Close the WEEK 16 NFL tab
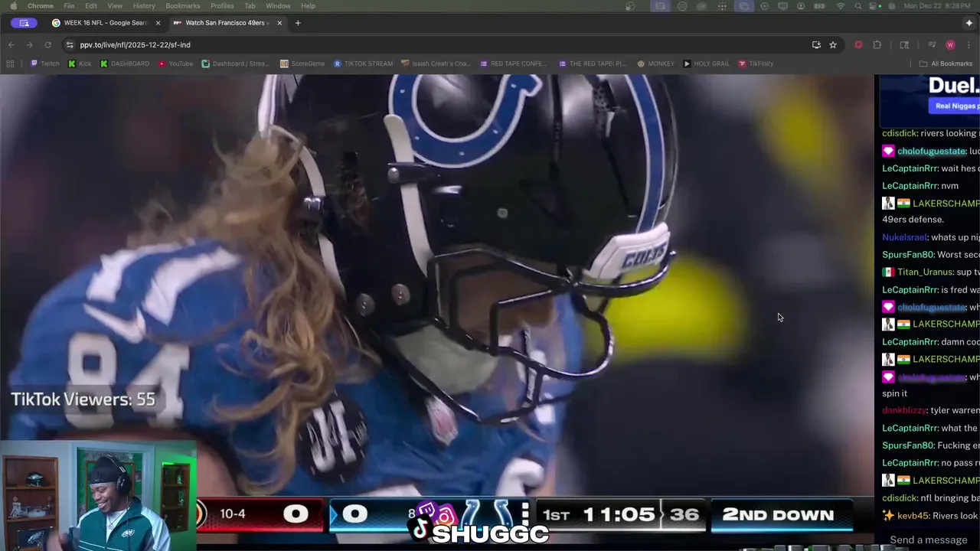980x551 pixels. pyautogui.click(x=158, y=23)
